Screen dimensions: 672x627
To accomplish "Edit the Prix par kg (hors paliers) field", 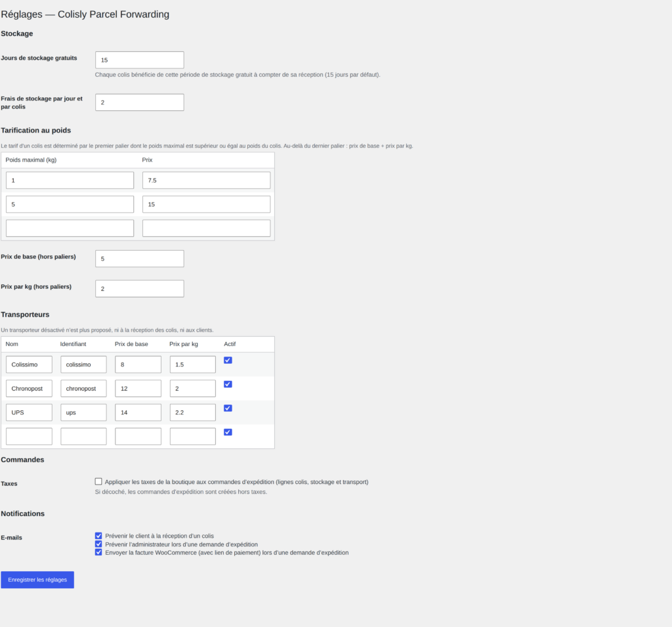I will click(140, 289).
